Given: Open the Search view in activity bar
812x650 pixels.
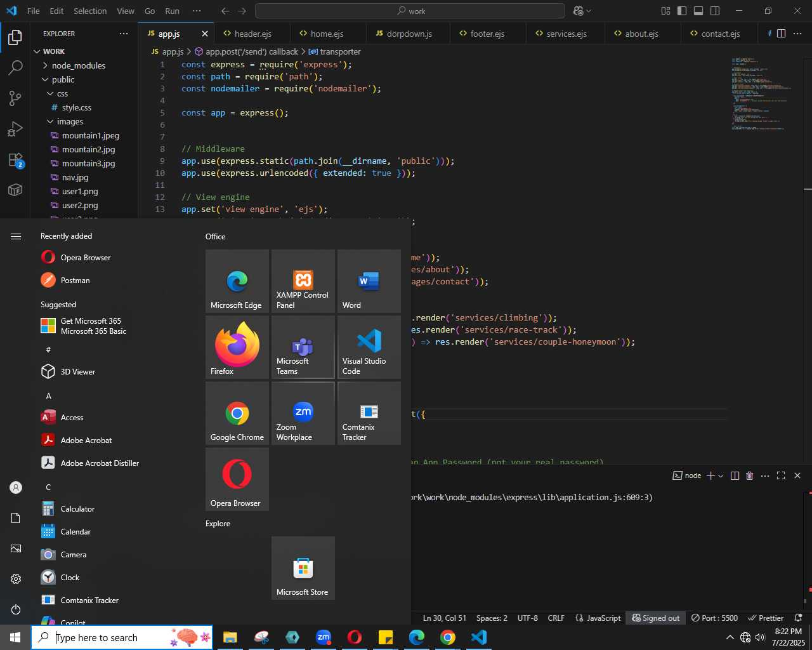Looking at the screenshot, I should coord(15,67).
